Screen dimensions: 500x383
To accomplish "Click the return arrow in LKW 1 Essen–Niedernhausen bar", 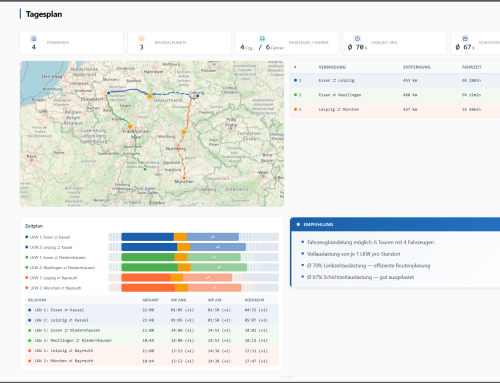I will coord(214,257).
